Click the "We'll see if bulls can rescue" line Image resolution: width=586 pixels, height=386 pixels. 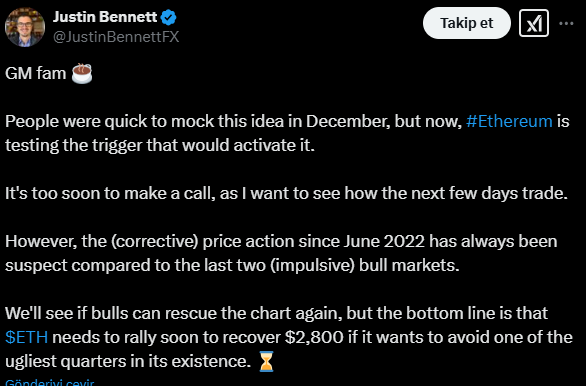click(276, 313)
